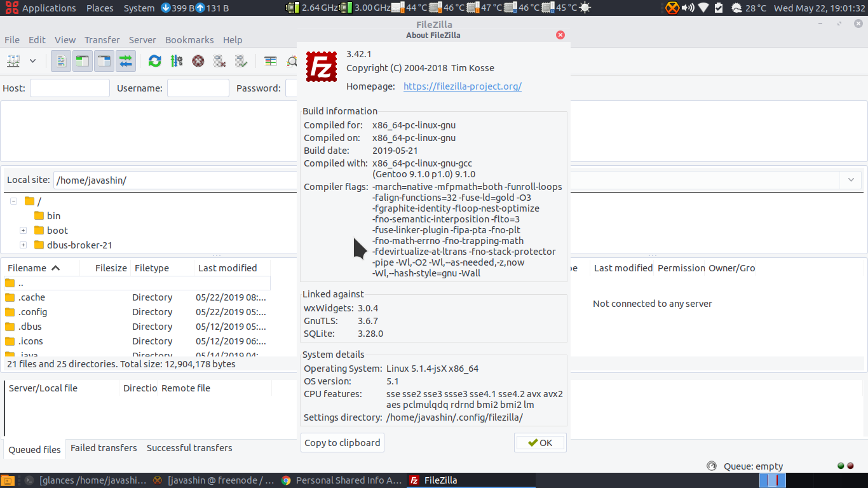Click the Host input field
868x488 pixels.
click(70, 88)
